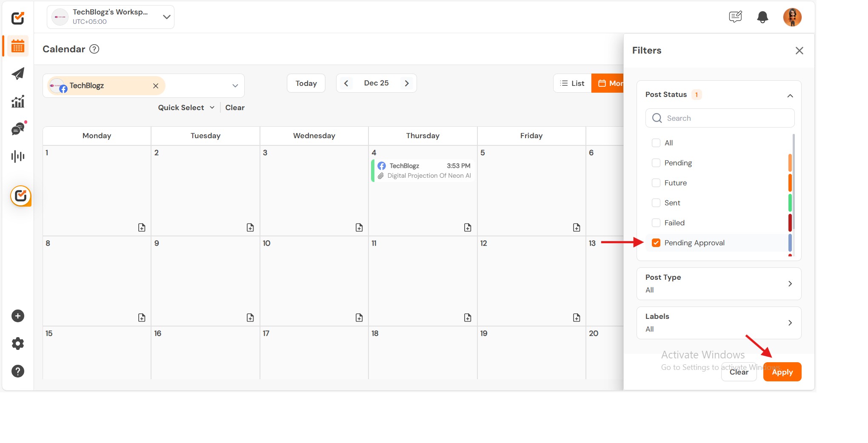868x443 pixels.
Task: Click the Apply filters button
Action: (782, 372)
